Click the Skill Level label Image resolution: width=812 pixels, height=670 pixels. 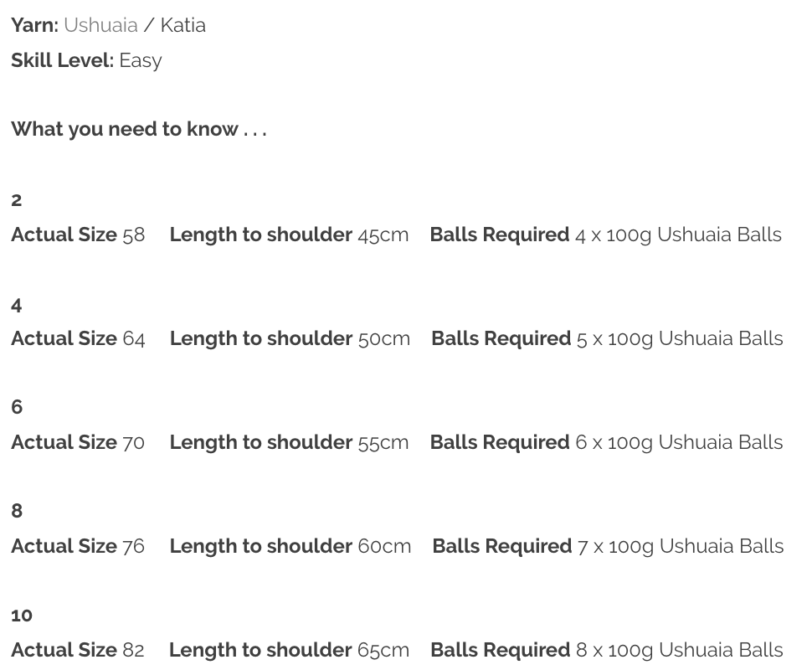pos(62,60)
